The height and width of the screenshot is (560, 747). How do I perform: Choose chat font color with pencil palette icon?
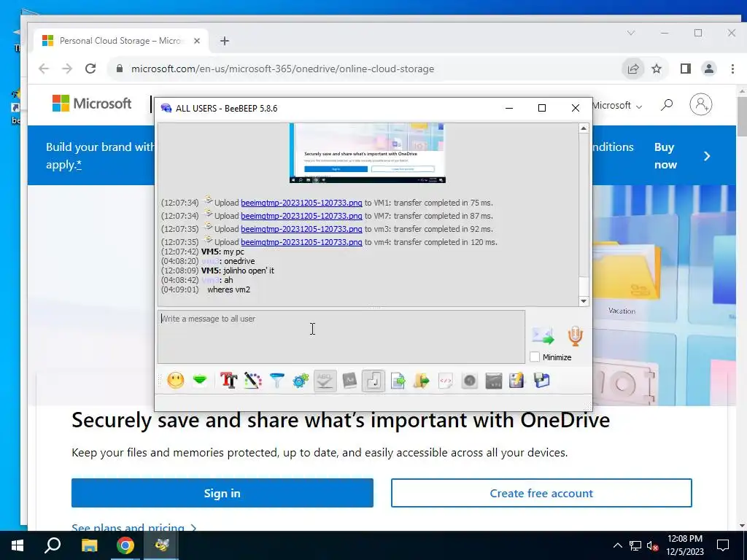click(253, 381)
